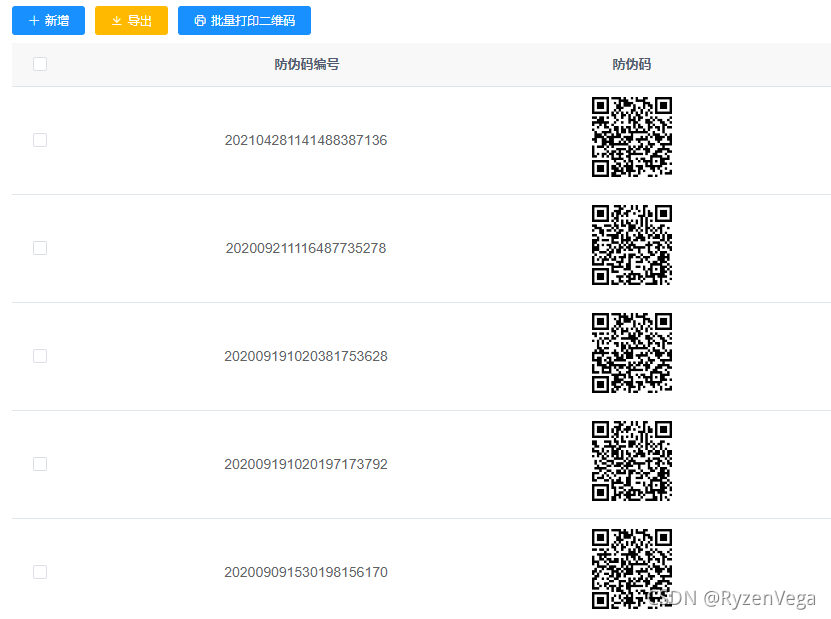
Task: Open QR code for 202009211116487735278
Action: 632,245
